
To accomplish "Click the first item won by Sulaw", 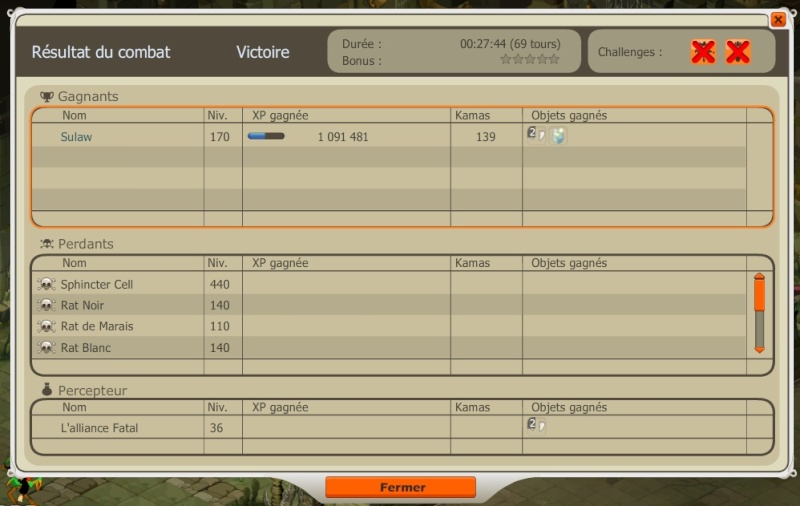I will tap(536, 136).
